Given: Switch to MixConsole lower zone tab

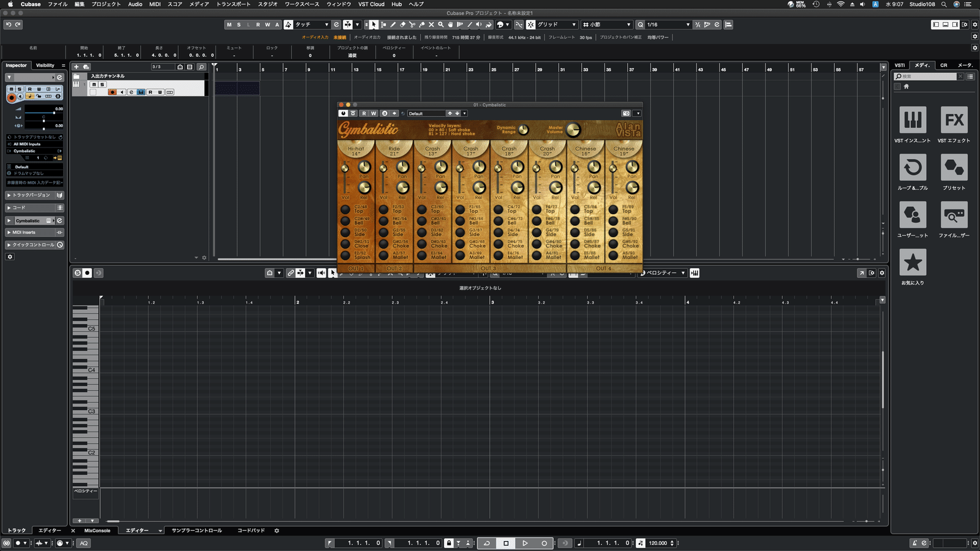Looking at the screenshot, I should click(97, 531).
